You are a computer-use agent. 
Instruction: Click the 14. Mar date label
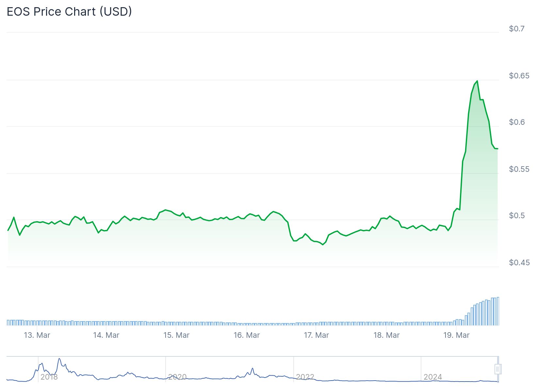106,335
